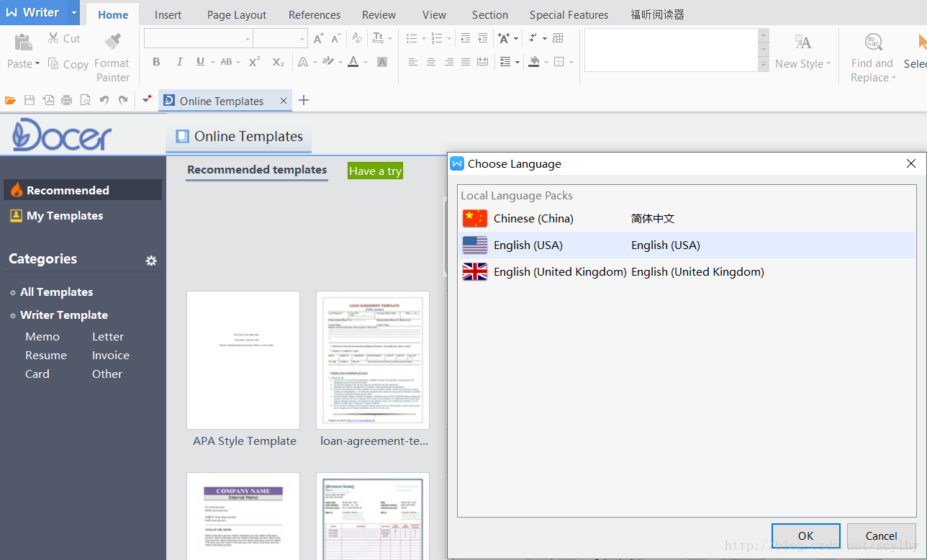
Task: Click the export to PDF icon
Action: click(x=48, y=100)
